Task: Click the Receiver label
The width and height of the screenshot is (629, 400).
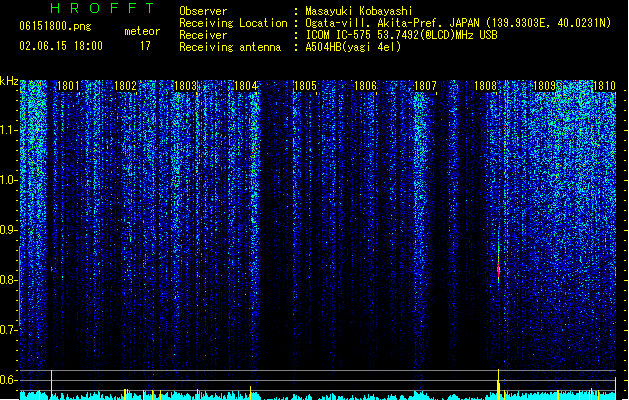Action: tap(203, 35)
